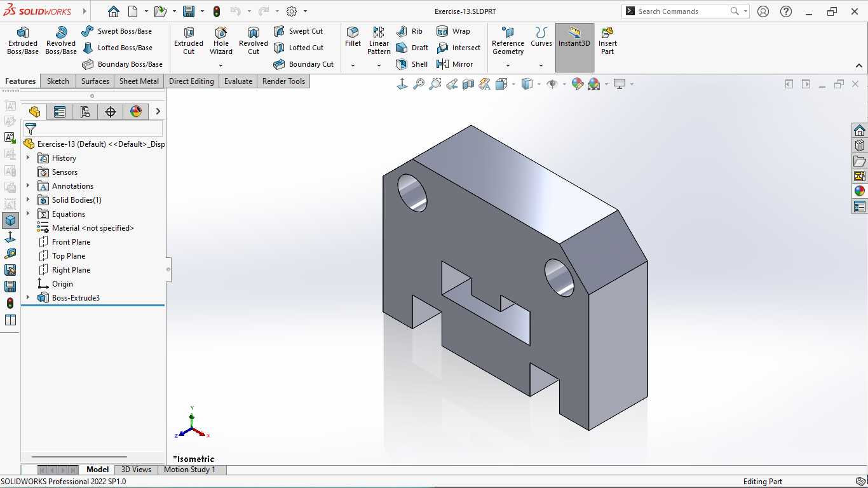Switch to the Sheet Metal tab
This screenshot has height=488, width=868.
tap(139, 81)
